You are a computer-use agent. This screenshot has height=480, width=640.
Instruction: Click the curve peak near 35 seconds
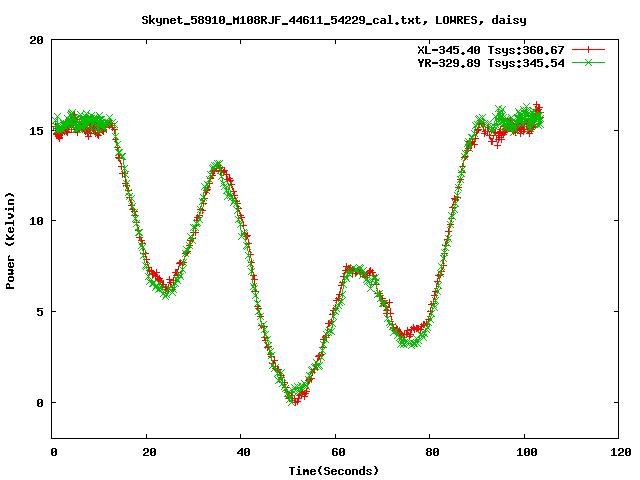(x=217, y=166)
